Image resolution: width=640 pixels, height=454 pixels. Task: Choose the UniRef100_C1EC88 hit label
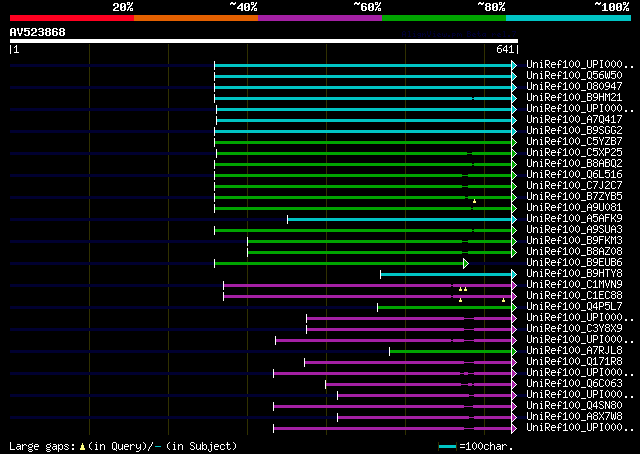point(574,296)
